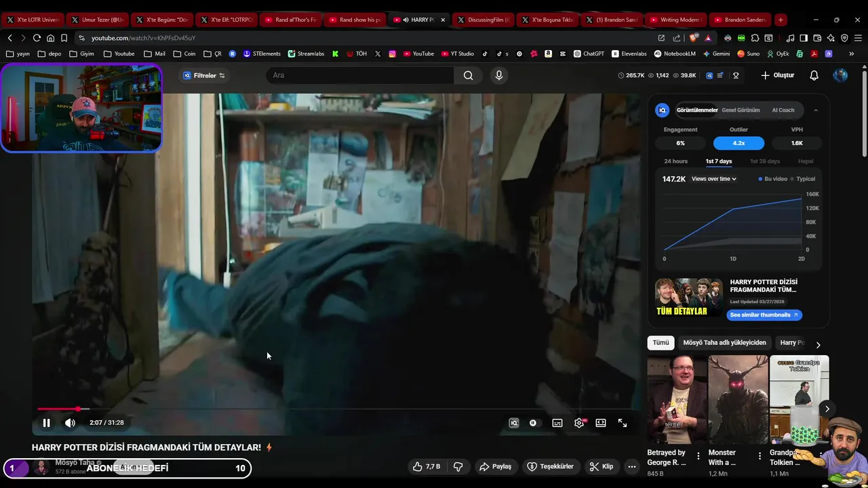Screen dimensions: 868x488
Task: Go to next shorts with shelf arrow
Action: [x=827, y=409]
